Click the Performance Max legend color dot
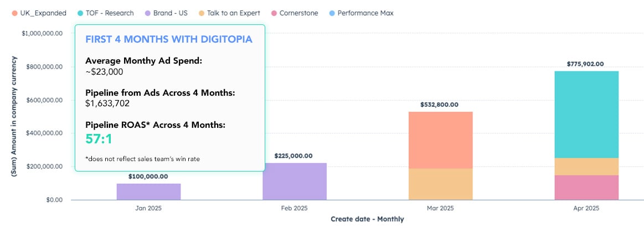 [x=331, y=13]
